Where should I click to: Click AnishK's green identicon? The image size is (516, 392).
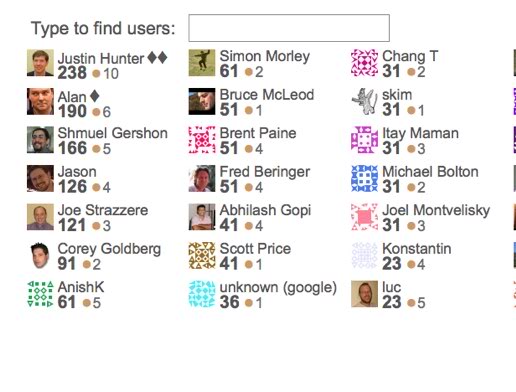click(40, 294)
